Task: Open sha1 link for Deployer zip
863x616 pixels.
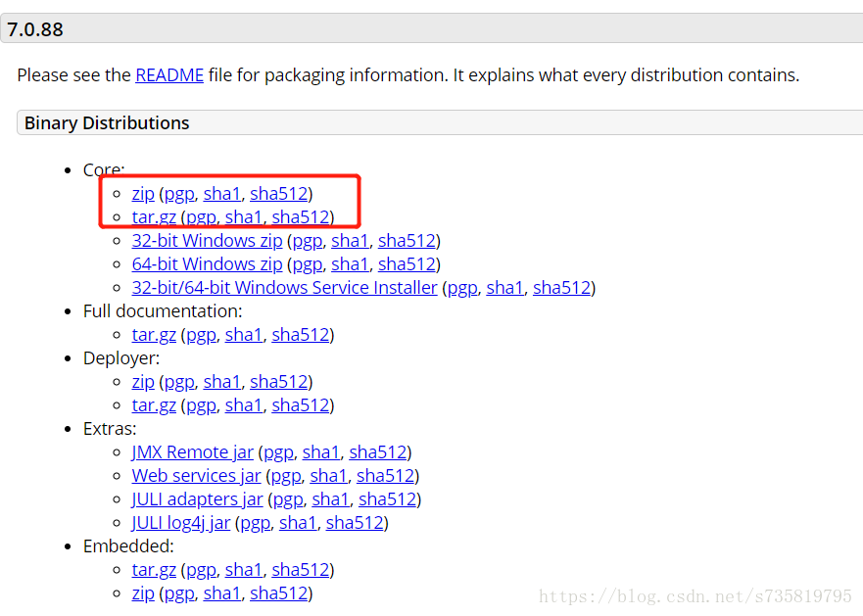Action: click(x=221, y=382)
